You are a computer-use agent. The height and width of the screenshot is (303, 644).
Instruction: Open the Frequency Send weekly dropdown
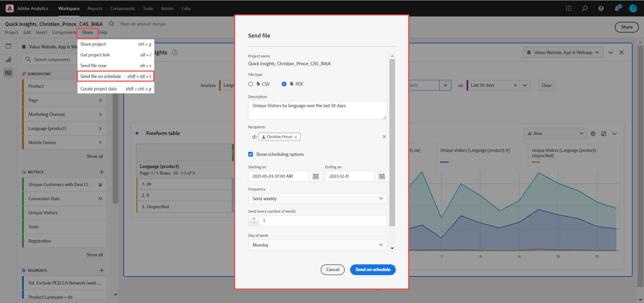(317, 199)
